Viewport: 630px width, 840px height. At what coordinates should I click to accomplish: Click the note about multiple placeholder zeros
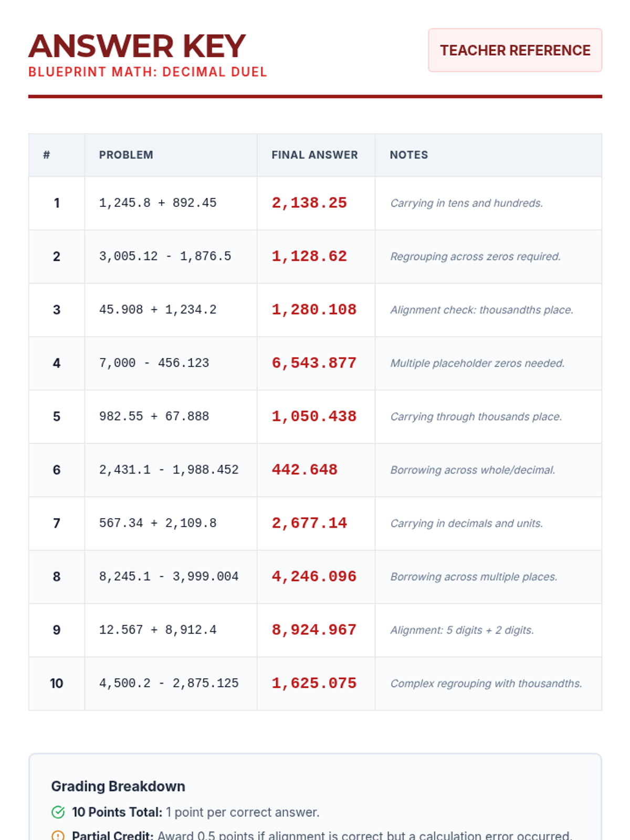(477, 363)
